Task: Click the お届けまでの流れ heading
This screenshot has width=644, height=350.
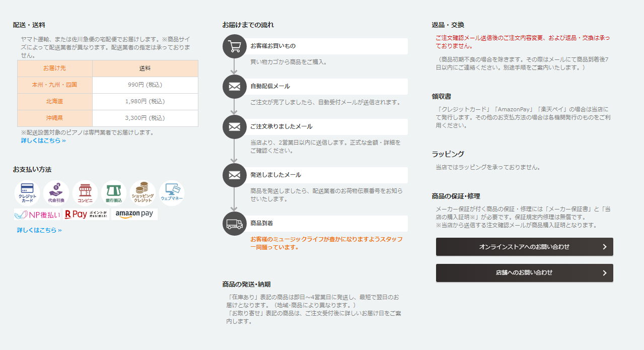Action: [248, 25]
